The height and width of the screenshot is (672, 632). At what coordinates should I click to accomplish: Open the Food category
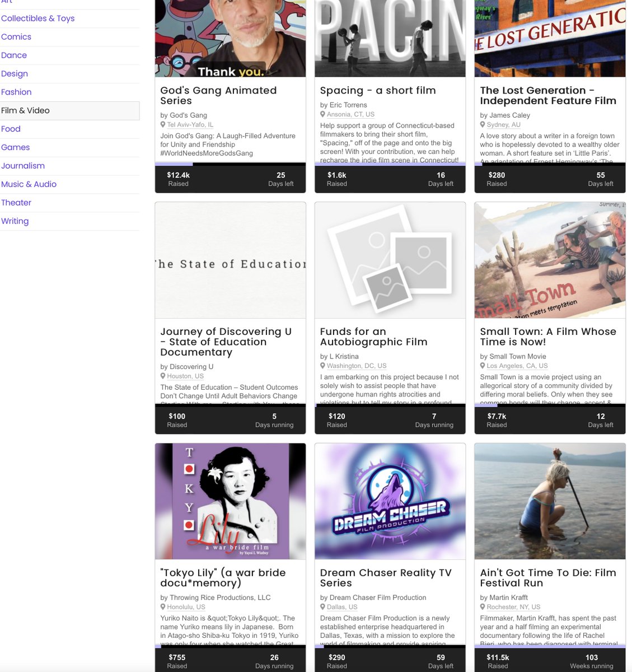11,129
